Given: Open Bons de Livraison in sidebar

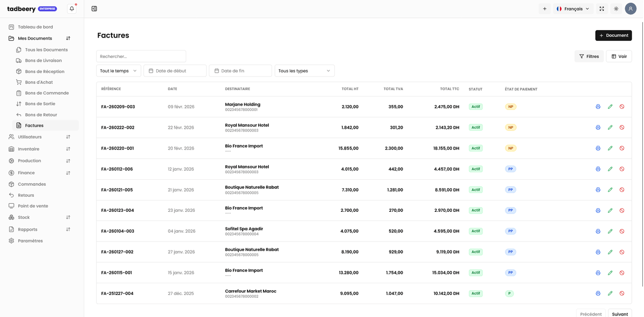Looking at the screenshot, I should coord(43,61).
